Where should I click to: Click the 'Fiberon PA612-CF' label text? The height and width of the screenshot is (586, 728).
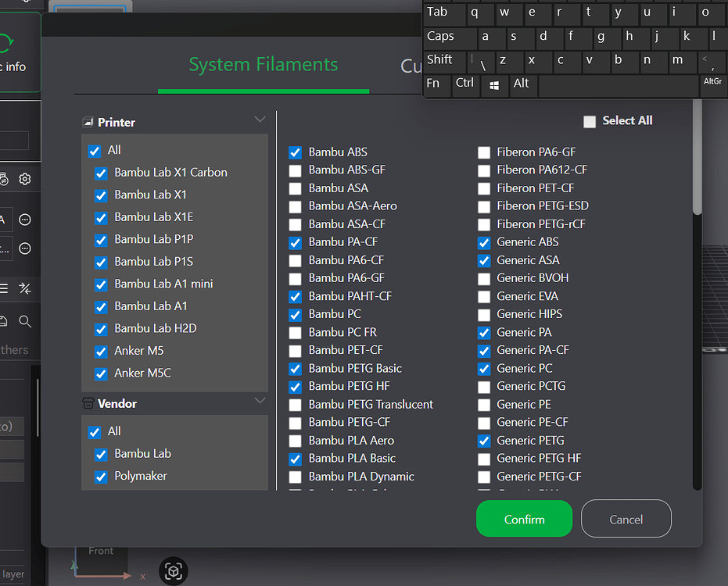pyautogui.click(x=542, y=170)
